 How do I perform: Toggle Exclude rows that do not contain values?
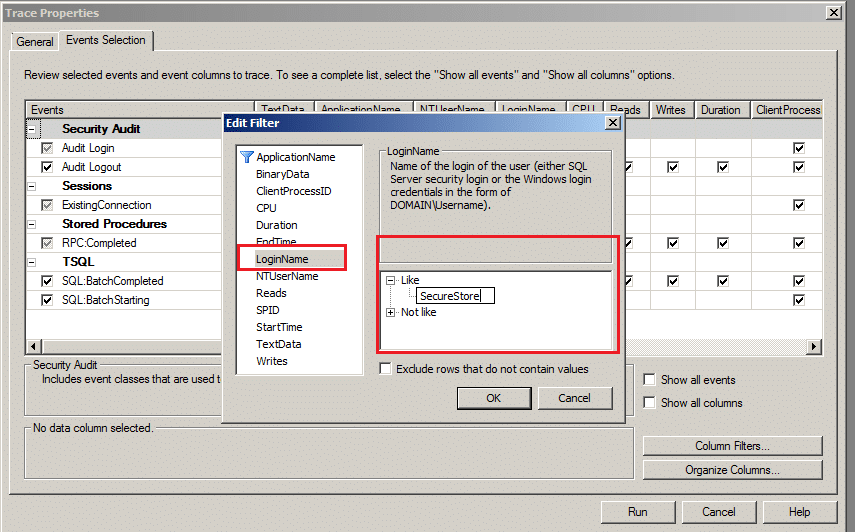[x=386, y=369]
